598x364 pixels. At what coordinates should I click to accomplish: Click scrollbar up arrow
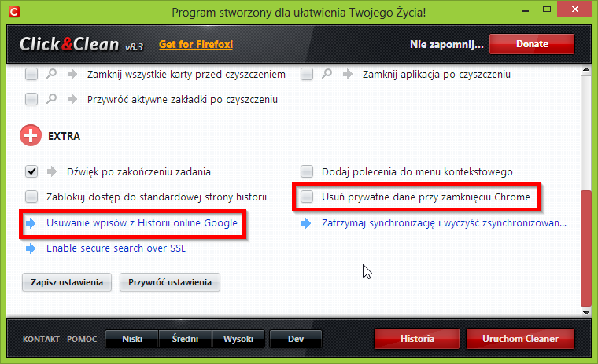[x=586, y=69]
